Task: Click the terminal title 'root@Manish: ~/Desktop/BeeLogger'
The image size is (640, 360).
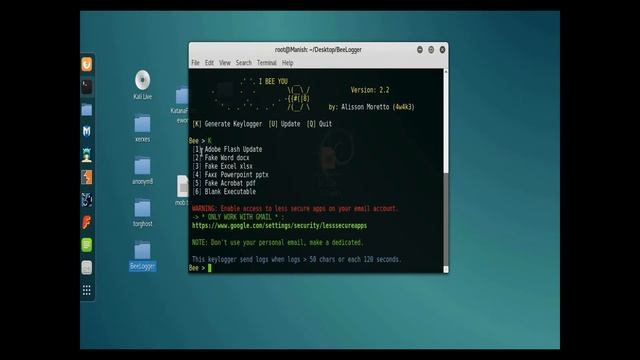Action: click(x=318, y=50)
